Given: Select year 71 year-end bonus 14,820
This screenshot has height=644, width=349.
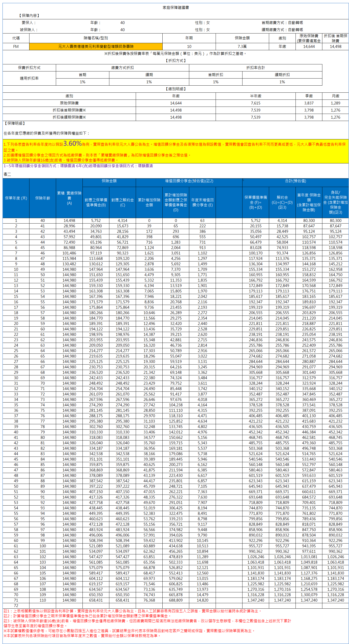Looking at the screenshot, I should (x=202, y=600).
